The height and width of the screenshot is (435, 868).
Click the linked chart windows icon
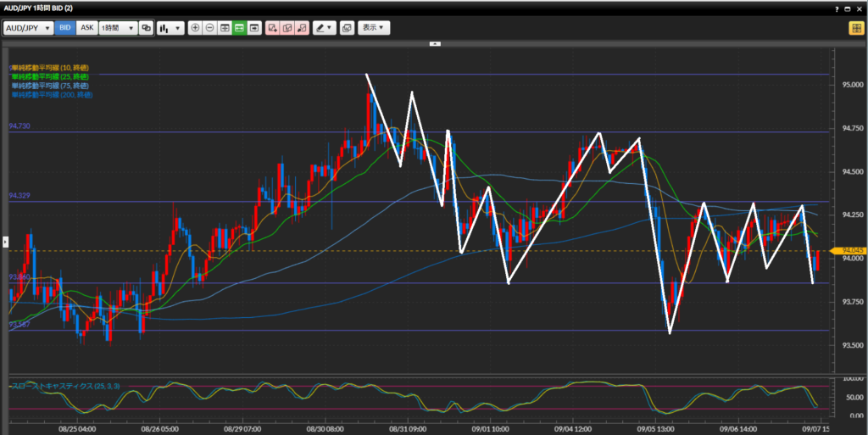tap(147, 28)
